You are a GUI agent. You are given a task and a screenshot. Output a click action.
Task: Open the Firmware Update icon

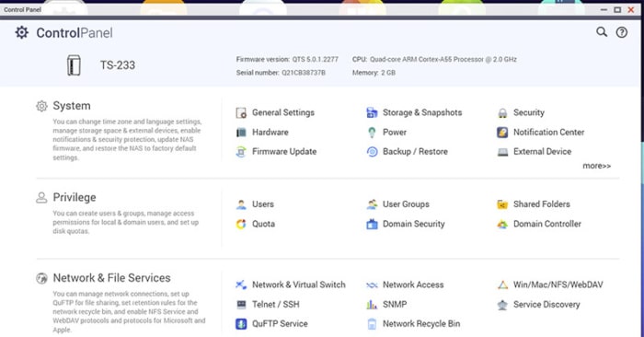[x=241, y=152]
